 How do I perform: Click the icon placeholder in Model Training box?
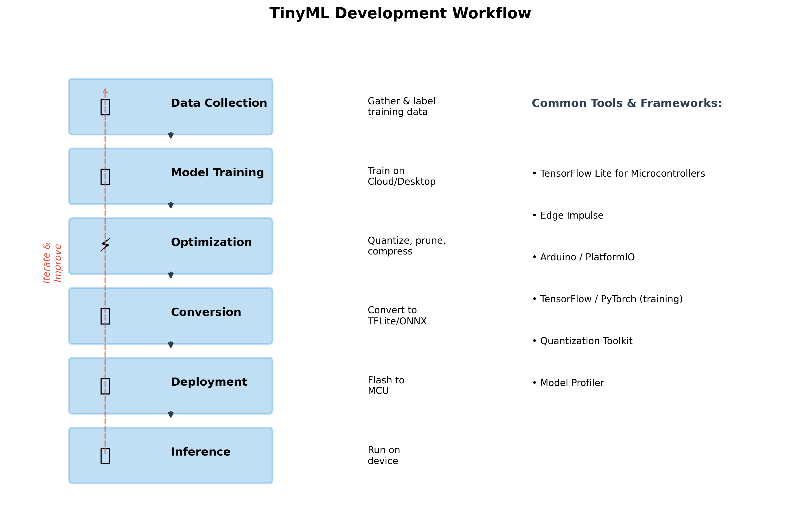(105, 176)
